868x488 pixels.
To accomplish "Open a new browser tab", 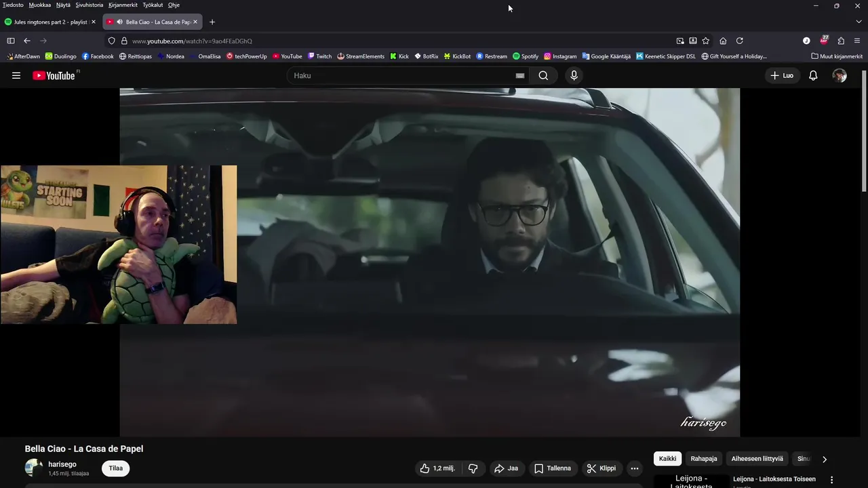I will [x=212, y=22].
